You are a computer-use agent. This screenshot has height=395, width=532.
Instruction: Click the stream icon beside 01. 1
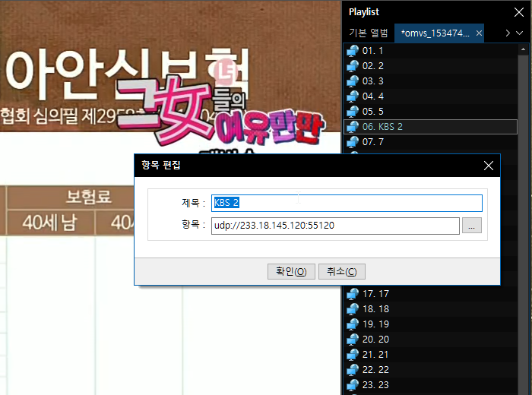353,51
